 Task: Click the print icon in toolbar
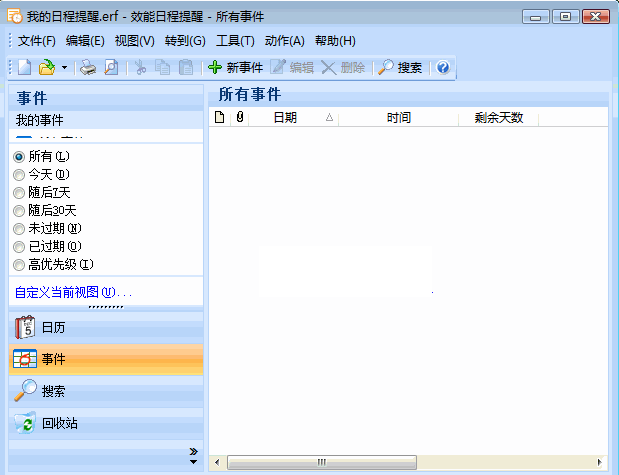tap(88, 68)
